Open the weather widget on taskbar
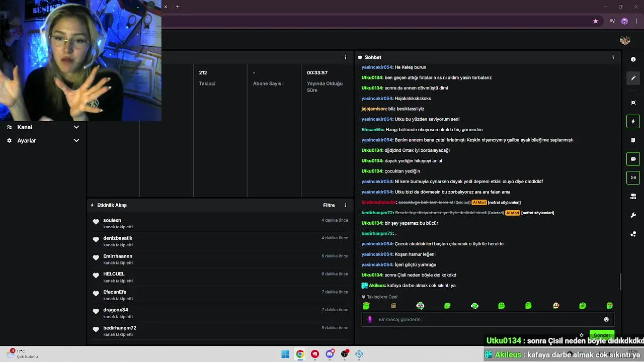Image resolution: width=644 pixels, height=362 pixels. pos(23,354)
